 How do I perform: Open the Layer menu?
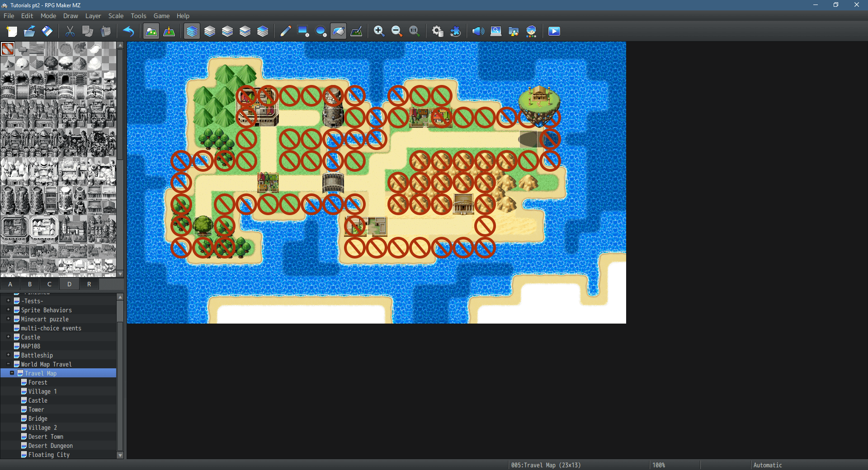point(93,16)
